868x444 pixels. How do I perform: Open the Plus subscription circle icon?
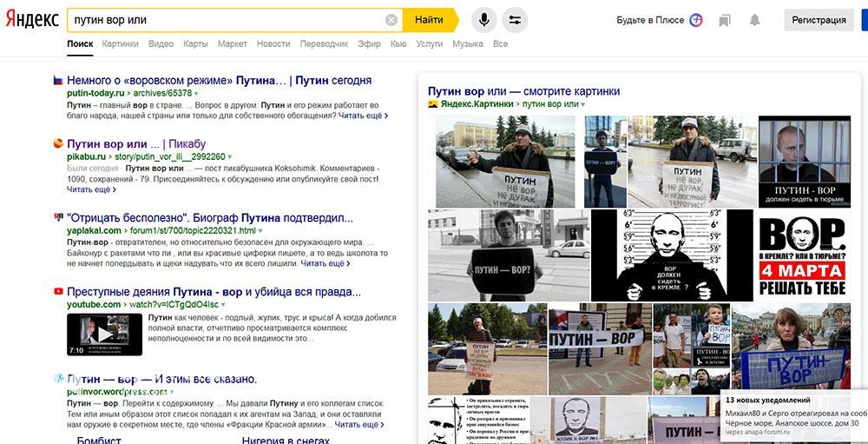coord(696,21)
